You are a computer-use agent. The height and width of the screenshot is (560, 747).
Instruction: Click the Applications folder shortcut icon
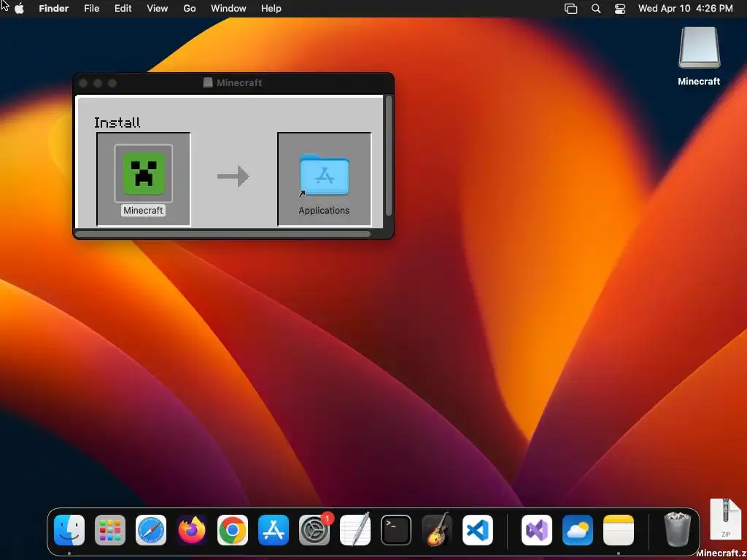tap(325, 175)
